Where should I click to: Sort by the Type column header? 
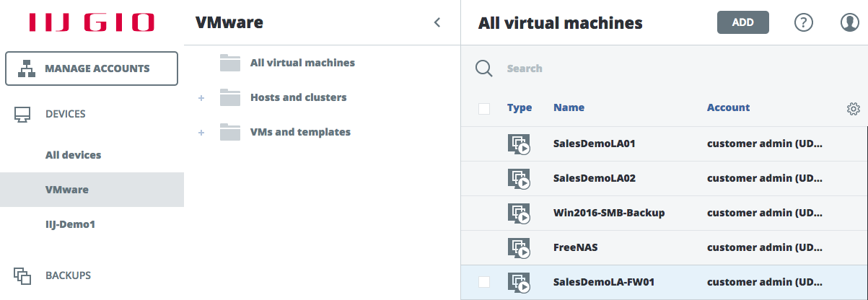click(520, 107)
